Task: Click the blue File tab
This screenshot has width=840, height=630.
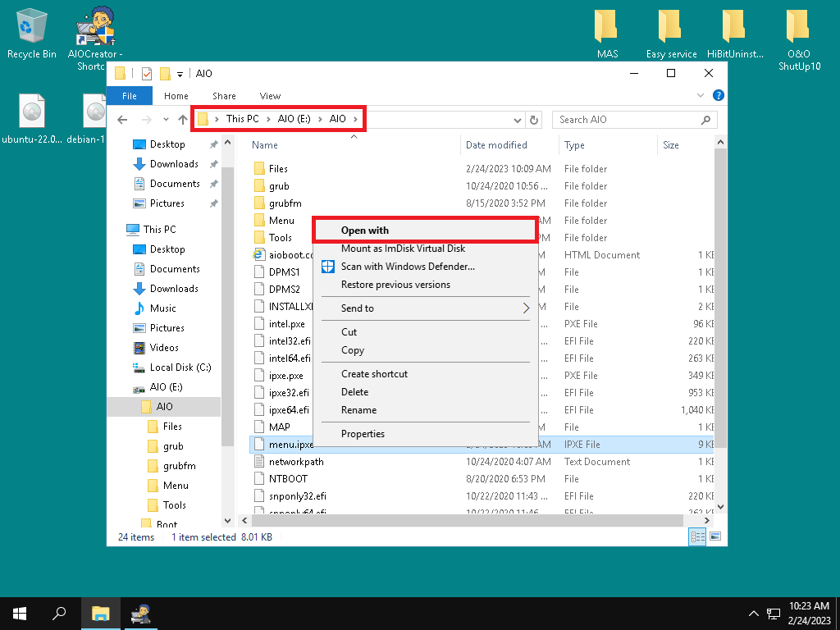Action: point(129,96)
